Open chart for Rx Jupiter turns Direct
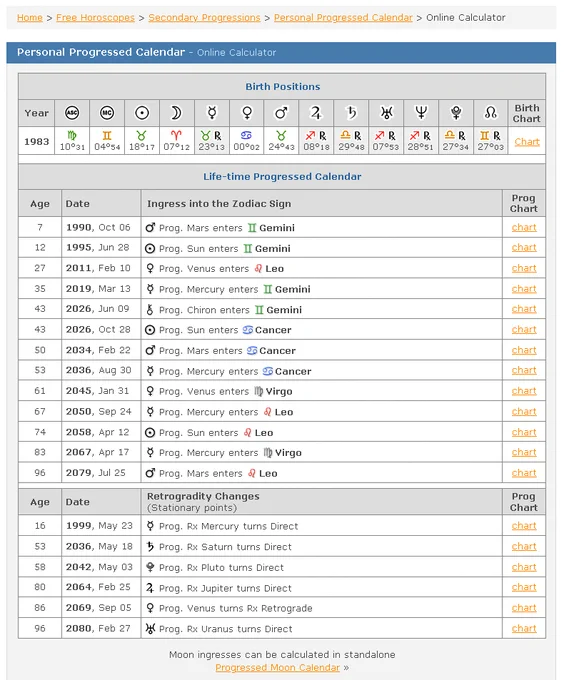 524,587
